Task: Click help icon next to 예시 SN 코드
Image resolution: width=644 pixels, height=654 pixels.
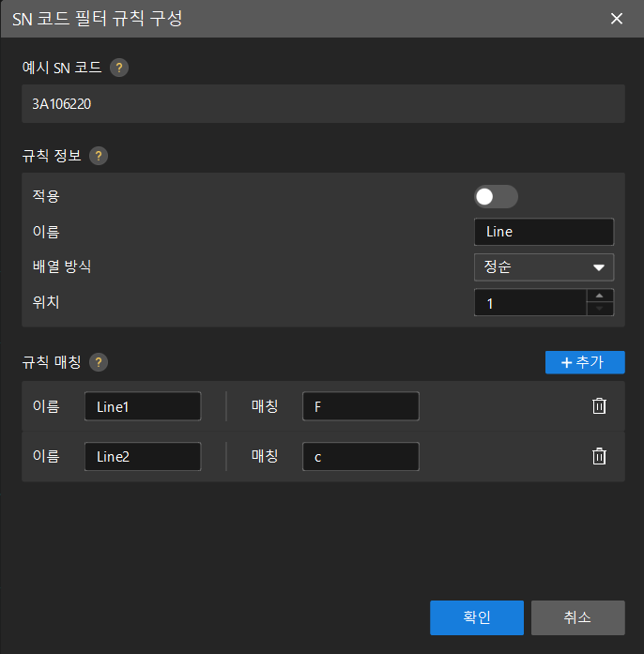Action: pos(119,68)
